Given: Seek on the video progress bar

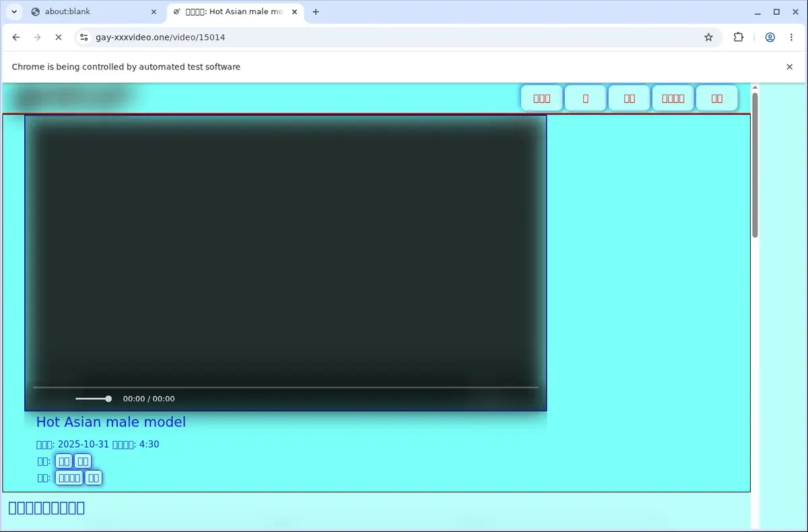Looking at the screenshot, I should [x=285, y=387].
